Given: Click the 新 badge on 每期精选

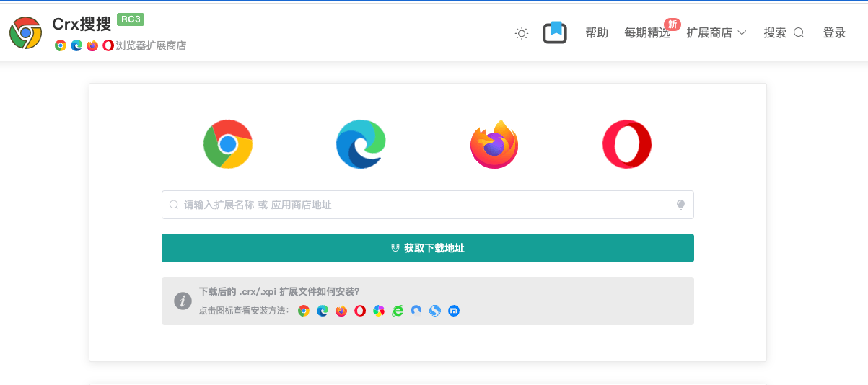Looking at the screenshot, I should (x=672, y=25).
